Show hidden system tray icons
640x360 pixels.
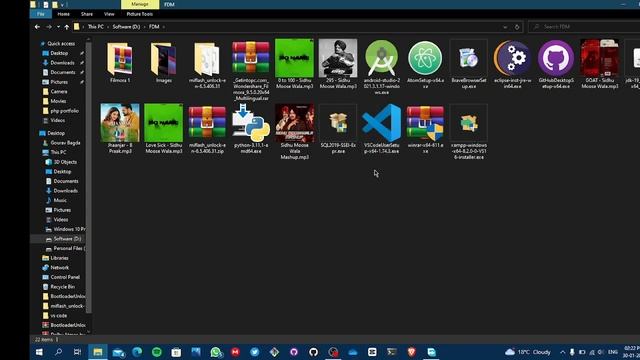562,352
